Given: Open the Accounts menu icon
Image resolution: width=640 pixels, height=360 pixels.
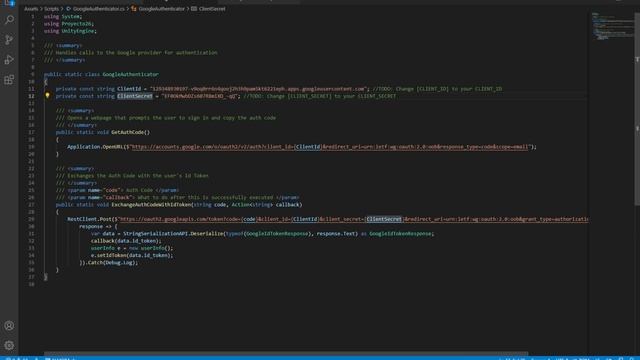Looking at the screenshot, I should 9,326.
